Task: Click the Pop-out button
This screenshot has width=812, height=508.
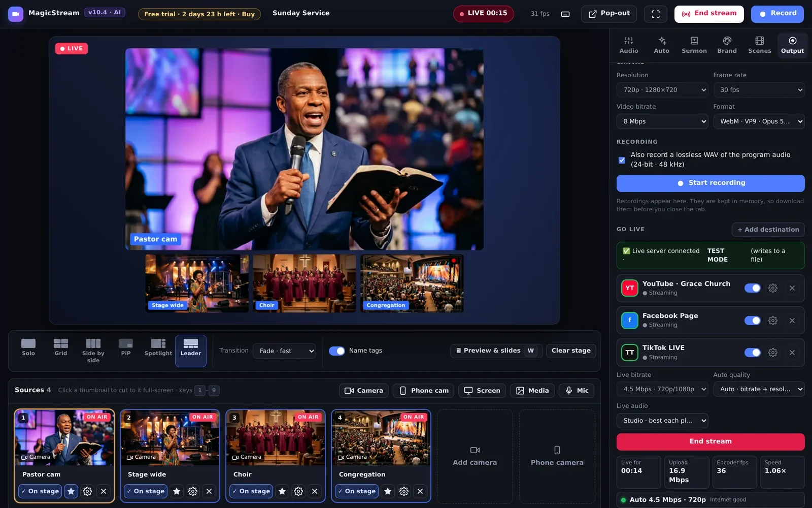Action: pos(609,14)
